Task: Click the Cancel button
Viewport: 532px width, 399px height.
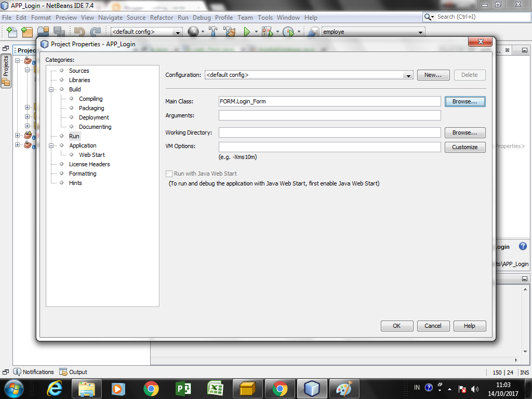Action: [x=433, y=326]
